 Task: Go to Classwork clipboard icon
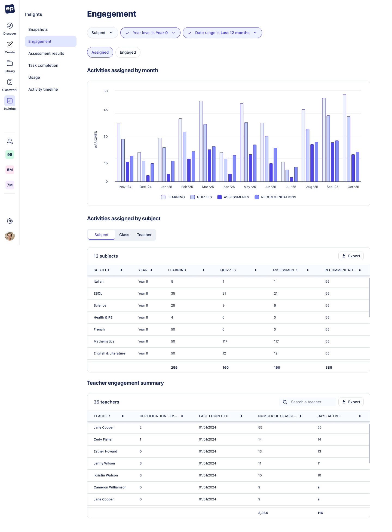(10, 82)
